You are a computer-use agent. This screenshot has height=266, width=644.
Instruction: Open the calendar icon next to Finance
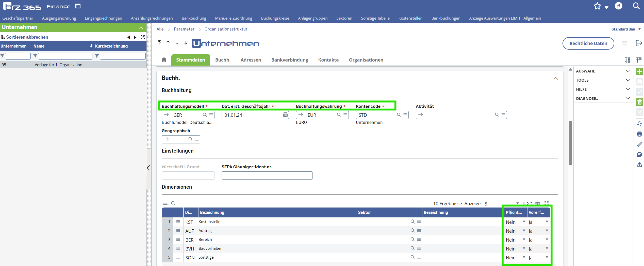point(78,6)
